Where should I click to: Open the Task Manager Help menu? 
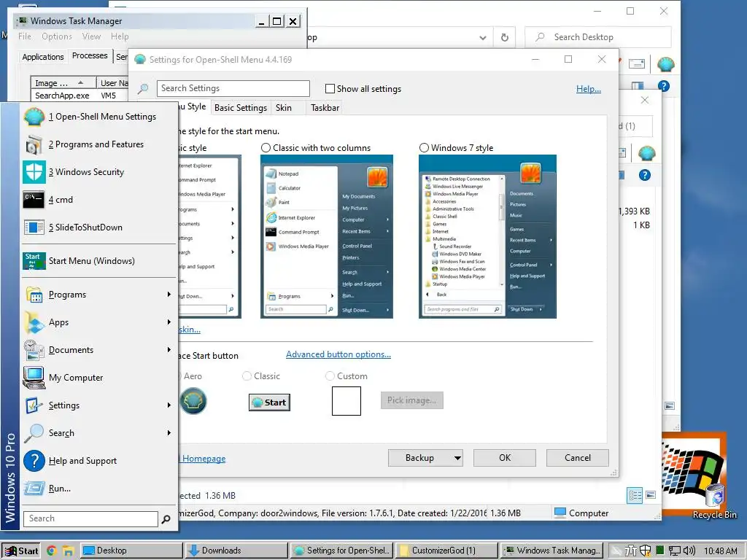(120, 36)
